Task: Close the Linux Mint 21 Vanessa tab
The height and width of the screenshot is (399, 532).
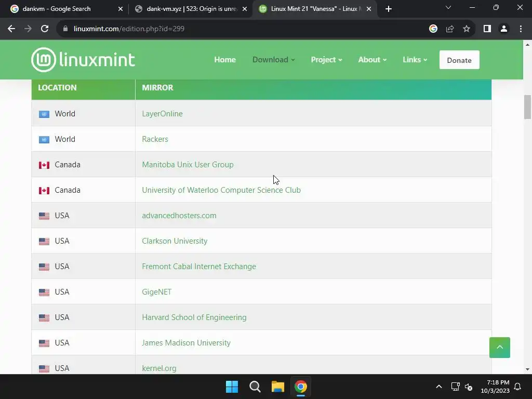Action: click(x=369, y=9)
